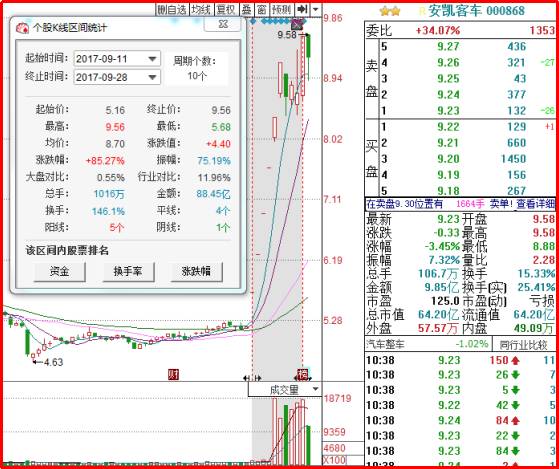
Task: Toggle the 均线 moving averages display
Action: coord(201,10)
